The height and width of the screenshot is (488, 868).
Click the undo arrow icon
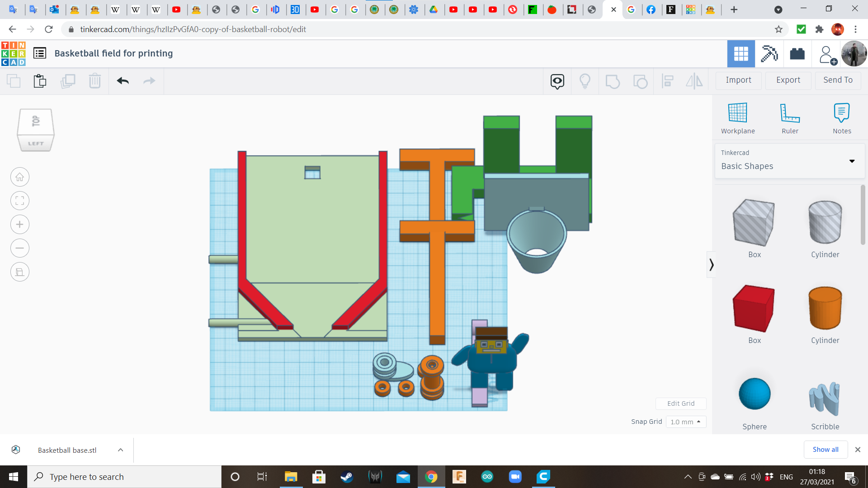pyautogui.click(x=123, y=81)
